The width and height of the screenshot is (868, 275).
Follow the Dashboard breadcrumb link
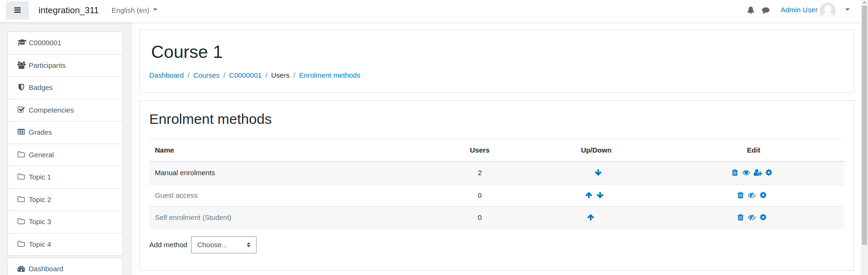pos(167,75)
